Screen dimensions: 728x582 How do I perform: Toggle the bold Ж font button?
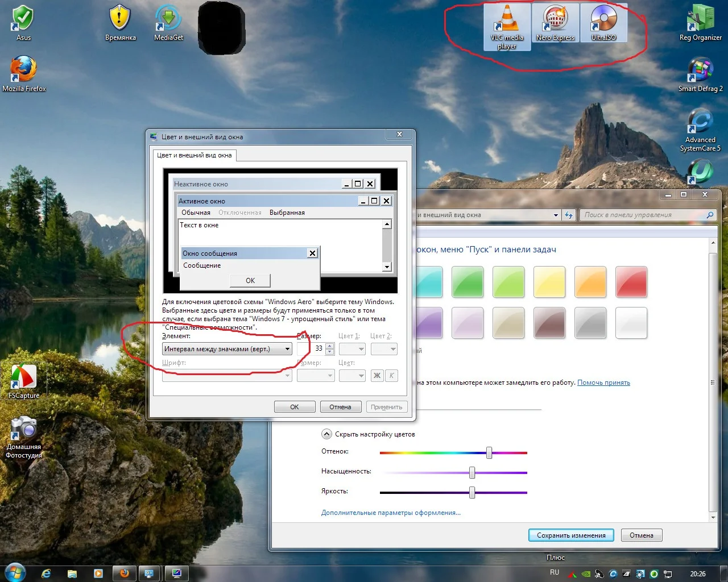[377, 376]
